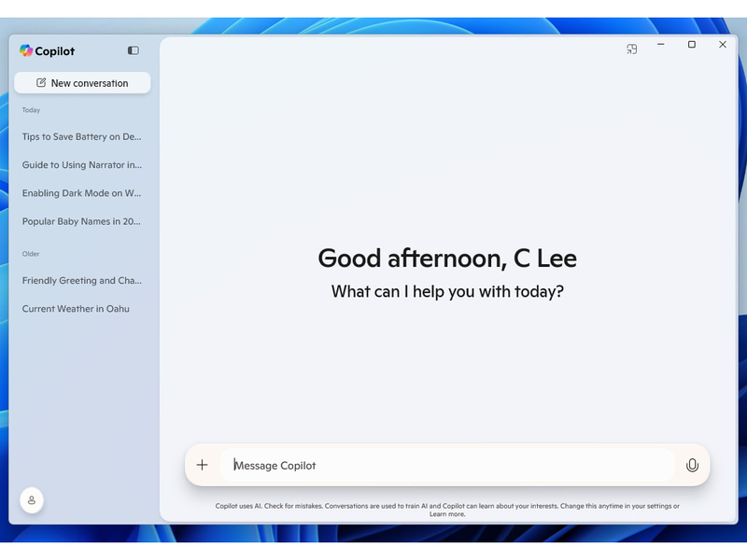Click the "Older" section label
The width and height of the screenshot is (747, 560).
click(x=31, y=254)
